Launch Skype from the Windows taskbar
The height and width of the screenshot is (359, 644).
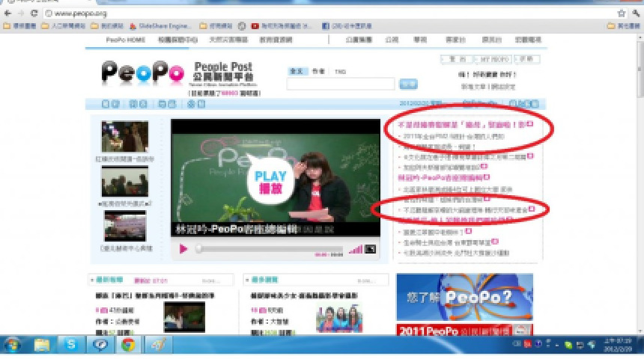pos(71,345)
